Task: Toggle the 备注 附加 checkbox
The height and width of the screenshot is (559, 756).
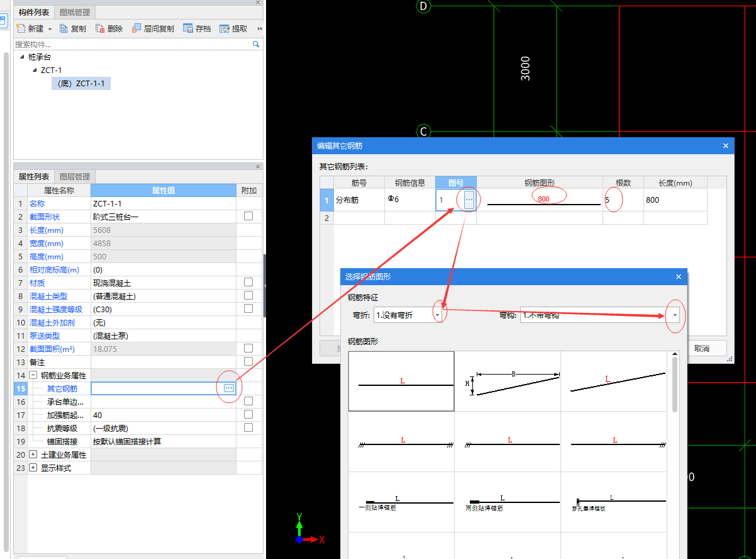Action: tap(248, 361)
